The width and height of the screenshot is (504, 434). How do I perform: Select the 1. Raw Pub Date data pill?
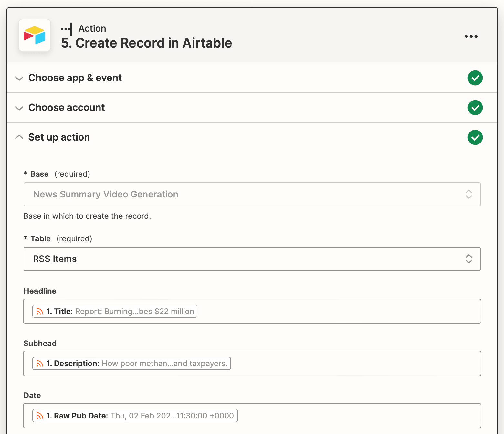point(135,416)
